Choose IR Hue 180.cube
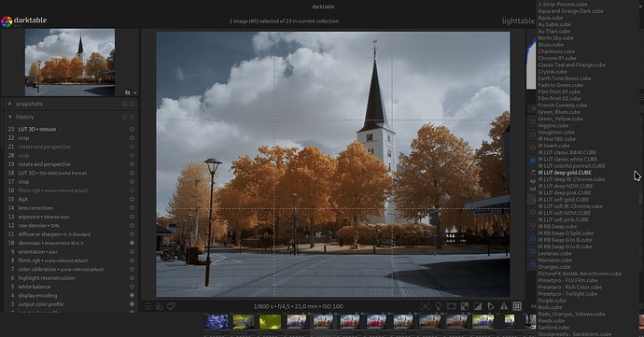Image resolution: width=644 pixels, height=337 pixels. 556,139
